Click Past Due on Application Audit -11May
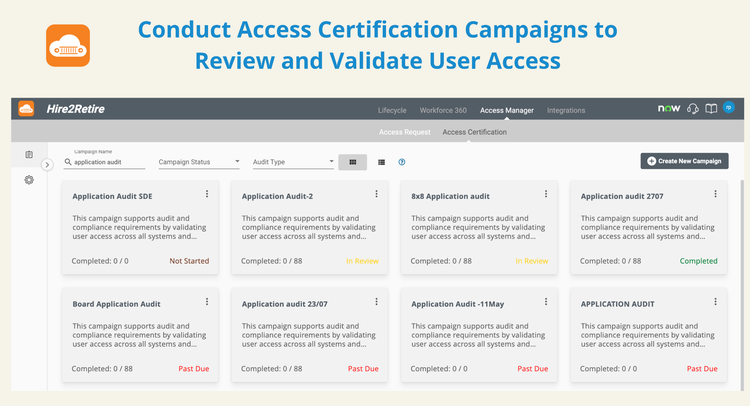The height and width of the screenshot is (406, 750). (x=533, y=369)
